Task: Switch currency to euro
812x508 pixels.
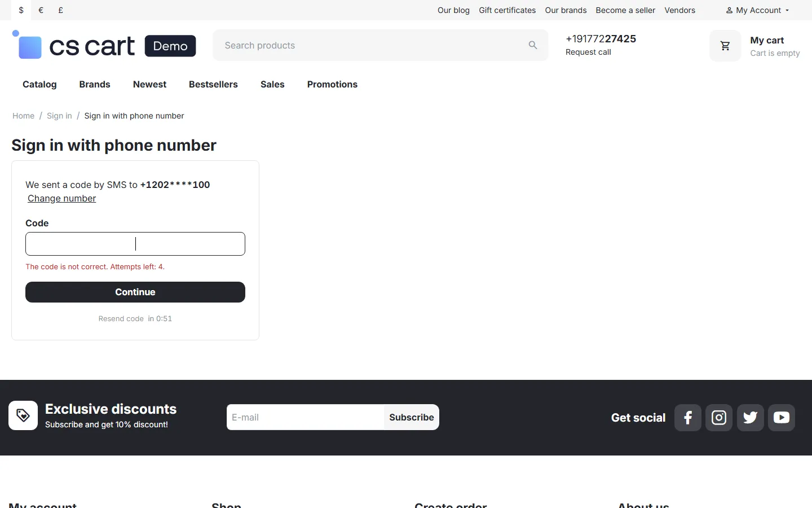Action: 41,10
